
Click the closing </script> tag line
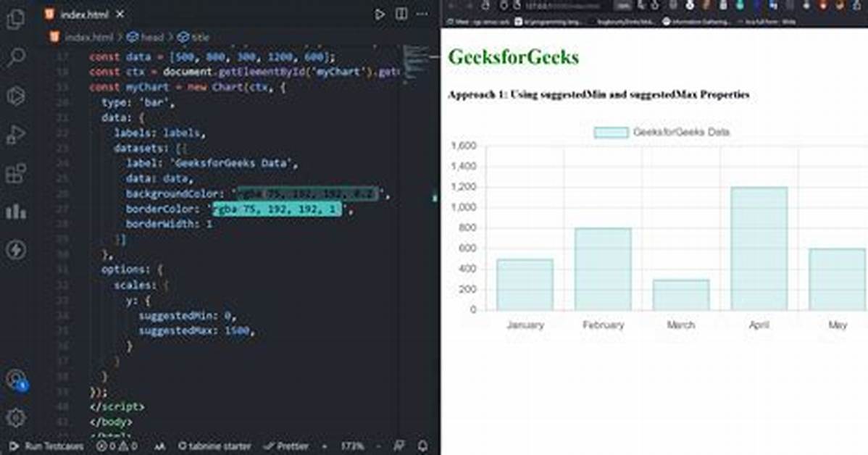117,407
